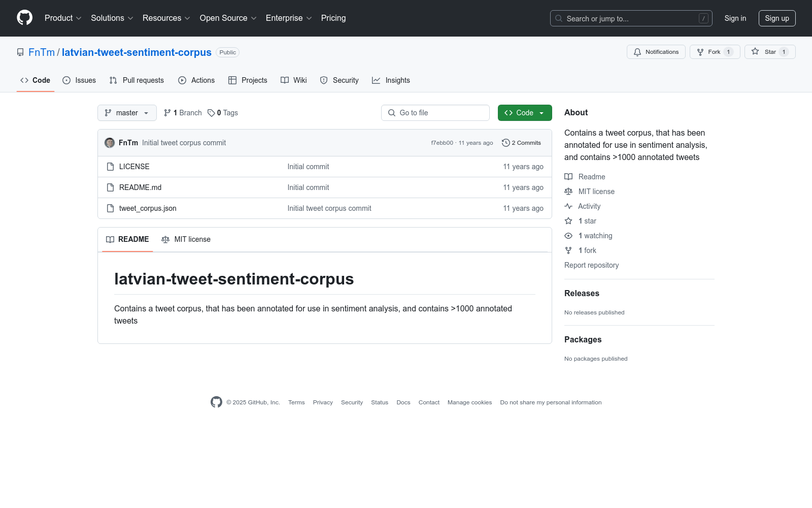Viewport: 812px width, 508px height.
Task: Open commit hash f7ebb00
Action: [x=442, y=143]
